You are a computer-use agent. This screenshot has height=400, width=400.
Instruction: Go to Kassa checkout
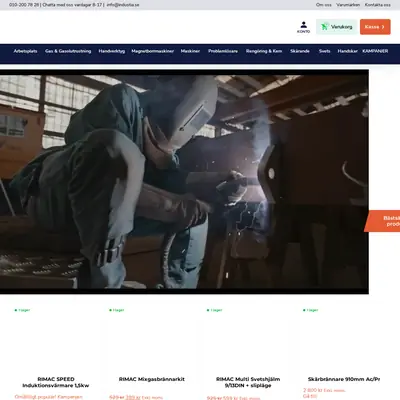[x=375, y=27]
